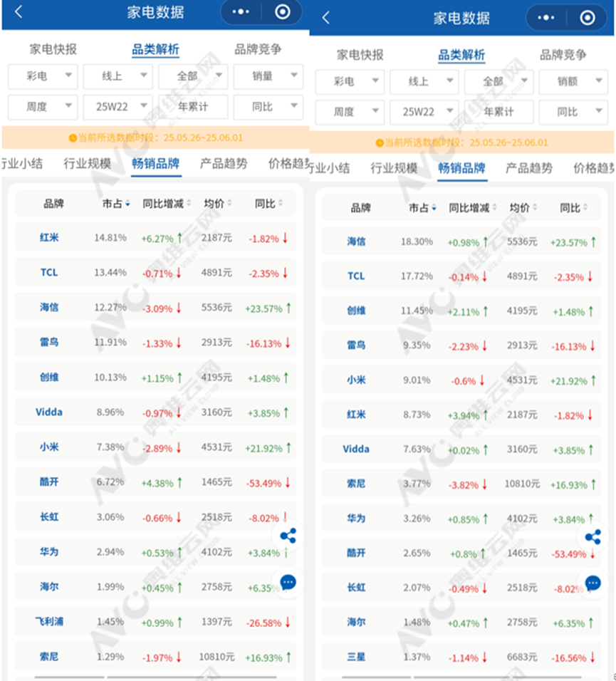This screenshot has height=681, width=616.
Task: Select 畅销品牌 sub-tab in 销额 screen
Action: (x=461, y=168)
